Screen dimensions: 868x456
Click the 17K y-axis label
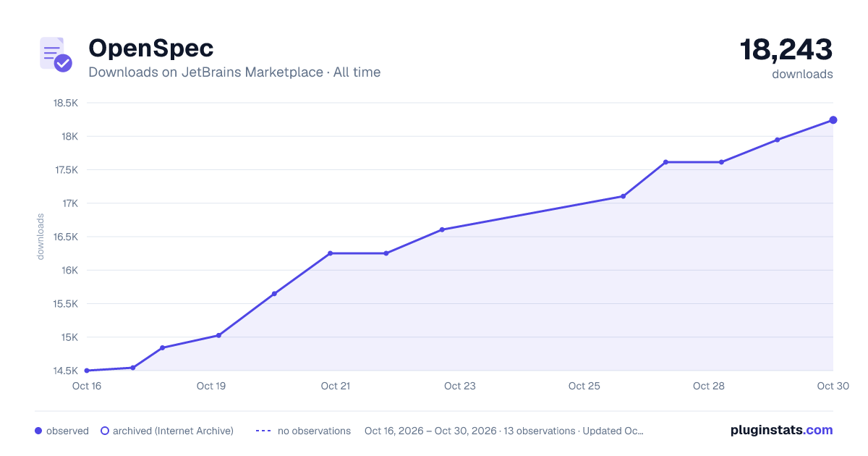click(69, 203)
